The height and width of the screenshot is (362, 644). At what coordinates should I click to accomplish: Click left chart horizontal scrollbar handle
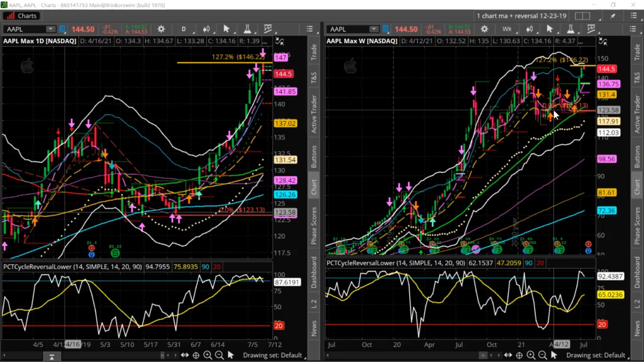click(x=162, y=355)
